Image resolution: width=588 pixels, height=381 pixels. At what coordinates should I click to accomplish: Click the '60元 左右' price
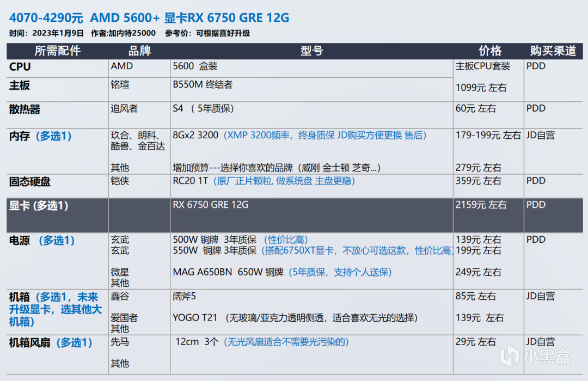coord(475,108)
